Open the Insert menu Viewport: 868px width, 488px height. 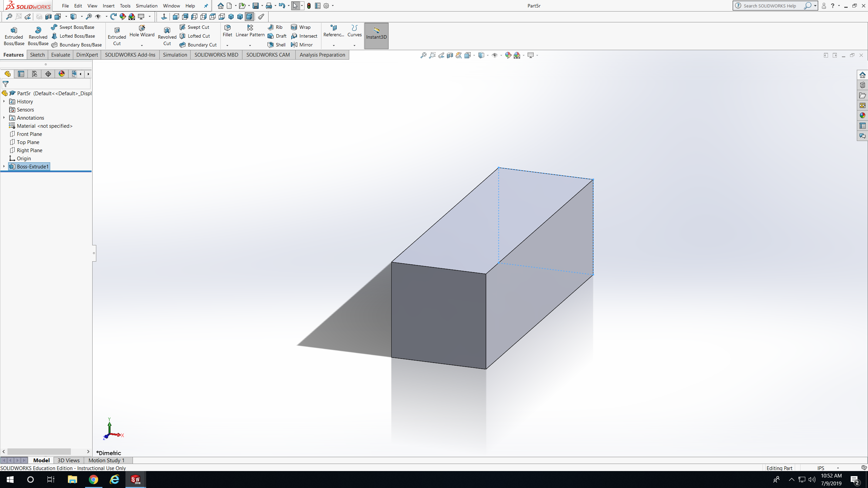click(x=108, y=6)
